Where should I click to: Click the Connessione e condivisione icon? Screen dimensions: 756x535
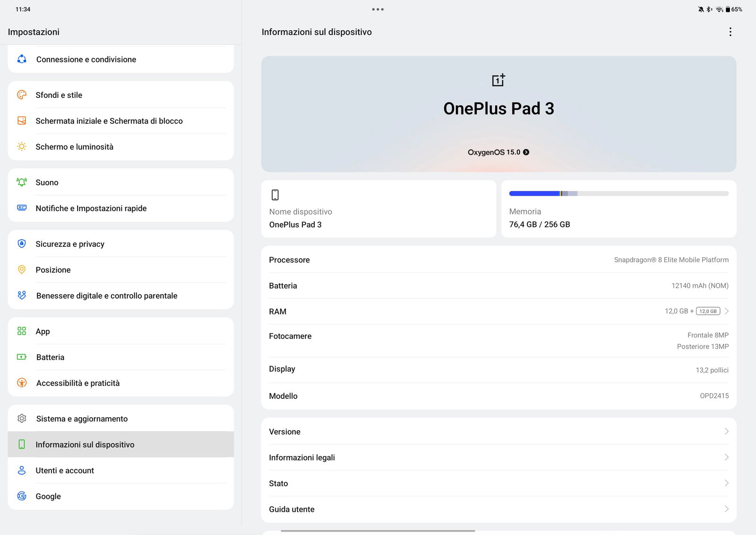[x=22, y=59]
